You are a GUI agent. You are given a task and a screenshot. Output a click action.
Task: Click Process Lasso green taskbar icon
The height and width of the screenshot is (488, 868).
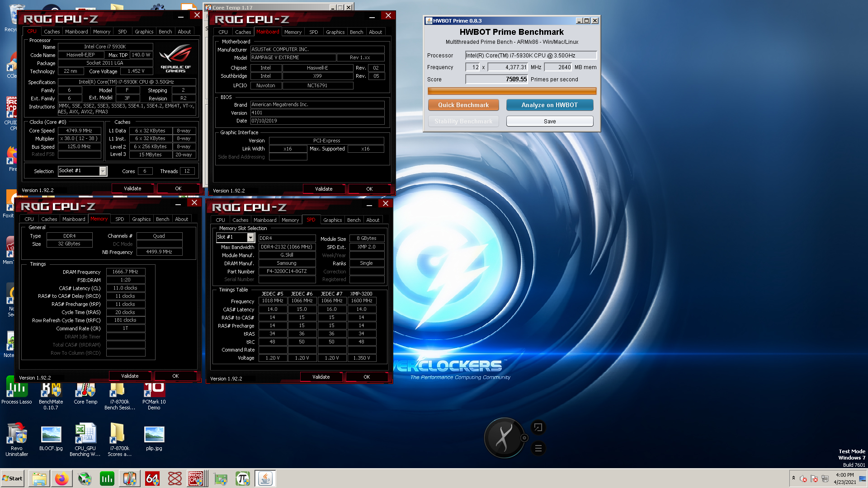coord(107,479)
